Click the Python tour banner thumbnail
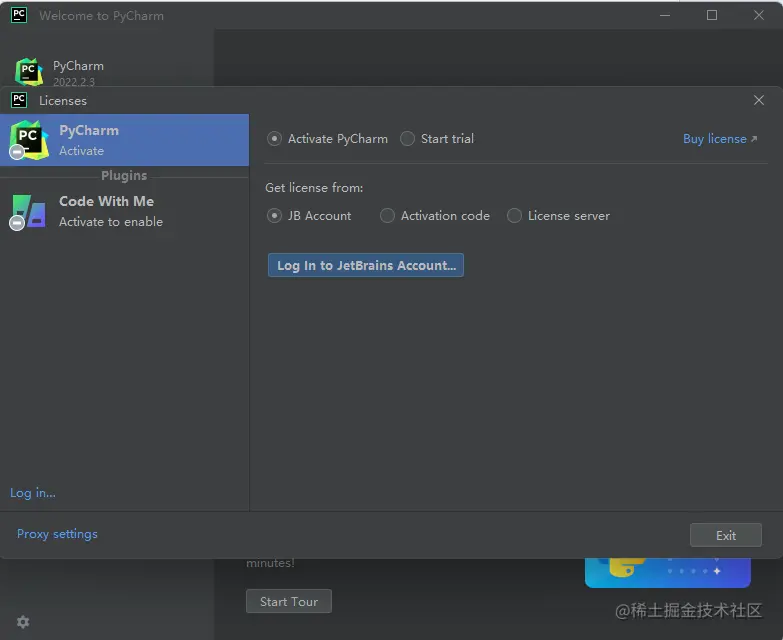This screenshot has width=783, height=640. [x=668, y=573]
